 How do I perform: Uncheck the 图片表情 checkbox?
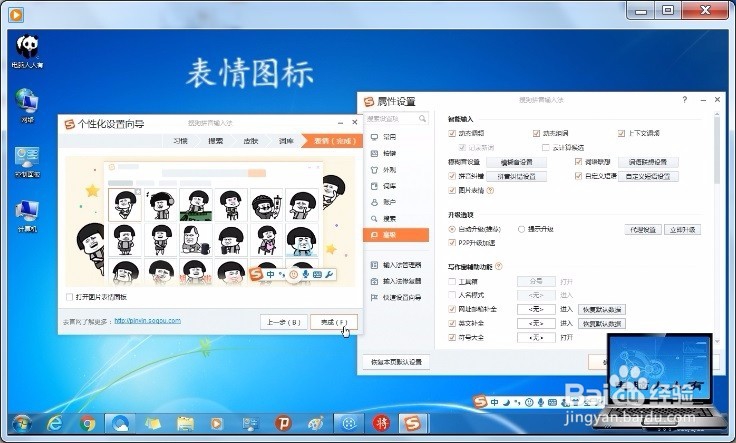coord(452,191)
